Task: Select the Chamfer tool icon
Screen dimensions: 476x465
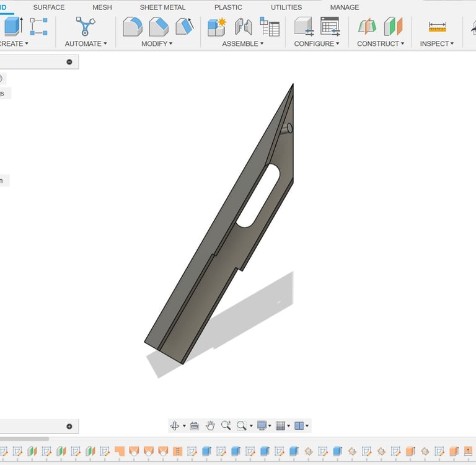Action: click(159, 27)
